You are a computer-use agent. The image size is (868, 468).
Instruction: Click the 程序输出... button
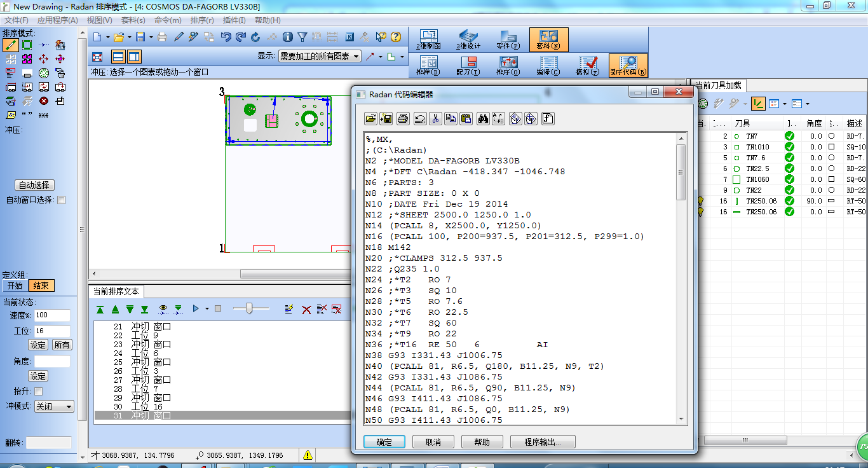point(543,442)
